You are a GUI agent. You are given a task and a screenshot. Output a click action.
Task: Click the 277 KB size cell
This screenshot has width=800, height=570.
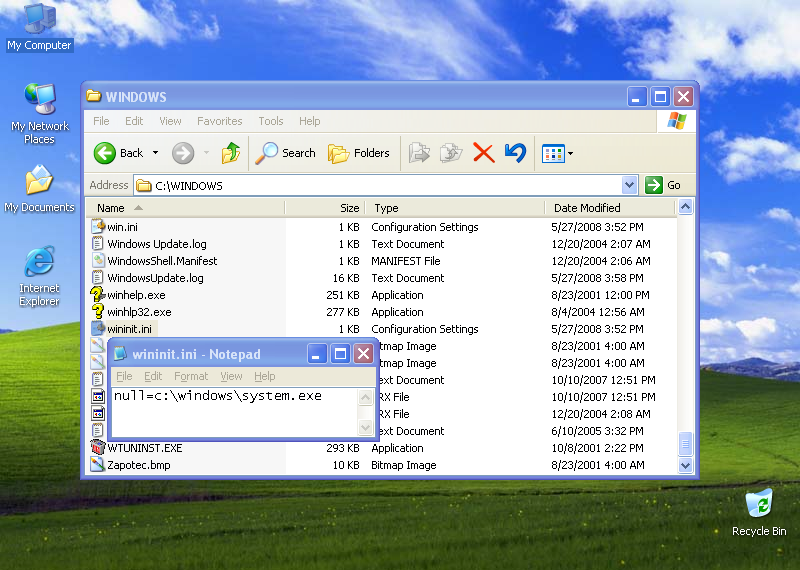point(343,312)
